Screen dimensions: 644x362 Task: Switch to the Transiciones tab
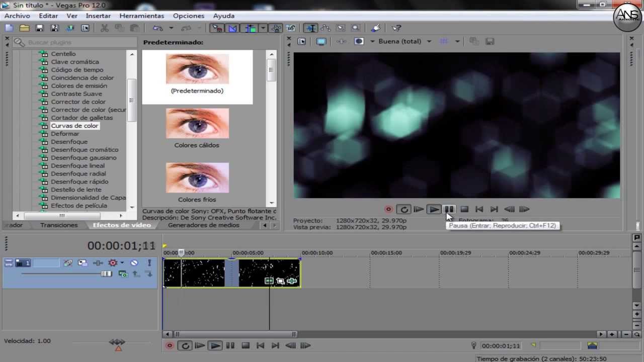click(59, 225)
